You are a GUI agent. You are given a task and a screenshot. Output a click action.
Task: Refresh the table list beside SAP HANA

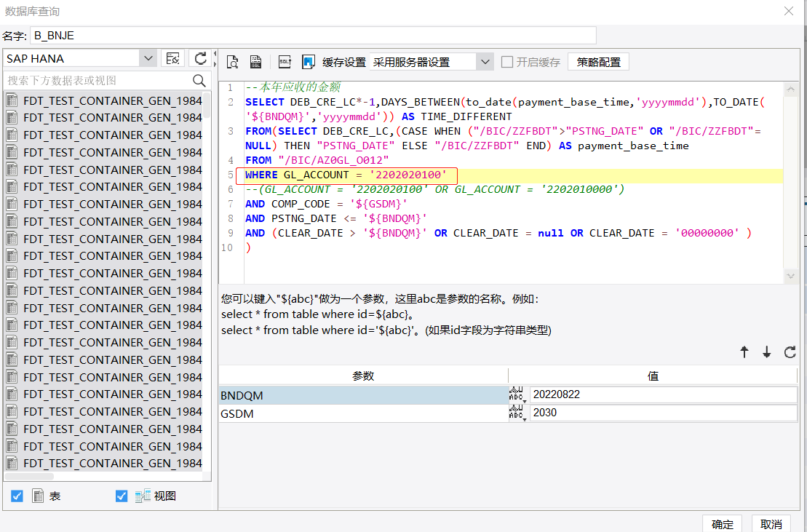click(200, 58)
